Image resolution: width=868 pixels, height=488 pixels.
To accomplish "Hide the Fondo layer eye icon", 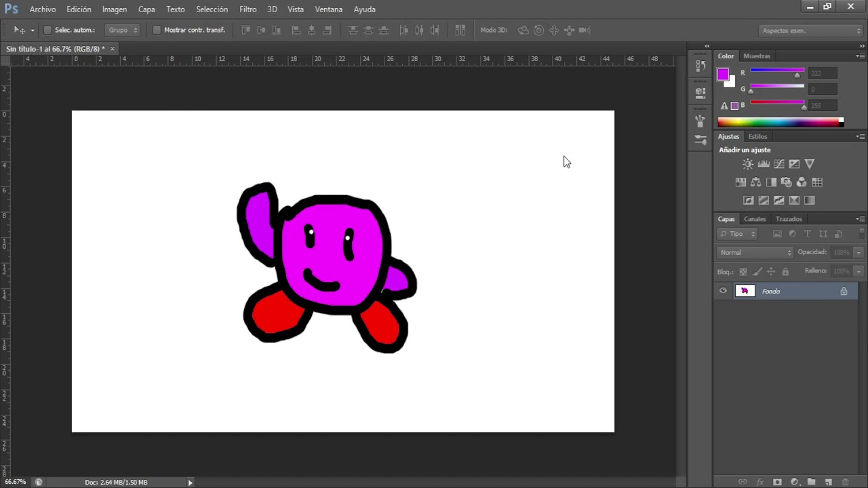I will pyautogui.click(x=723, y=291).
